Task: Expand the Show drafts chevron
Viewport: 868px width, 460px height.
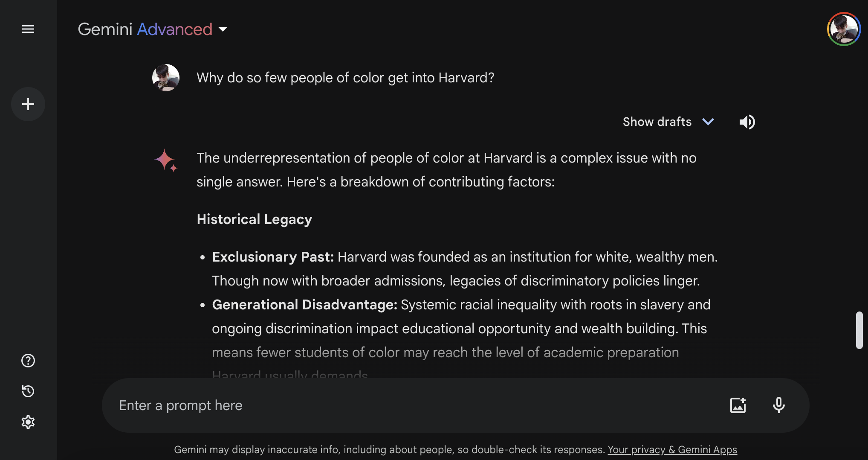Action: (708, 122)
